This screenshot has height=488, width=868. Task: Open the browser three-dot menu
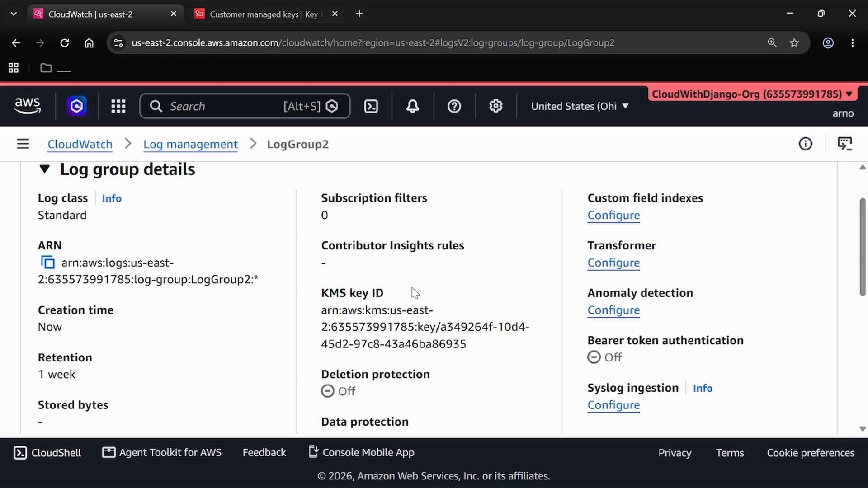[853, 43]
